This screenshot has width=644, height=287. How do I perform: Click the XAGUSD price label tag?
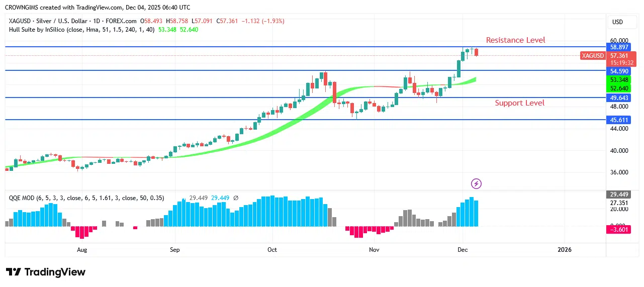click(x=593, y=55)
